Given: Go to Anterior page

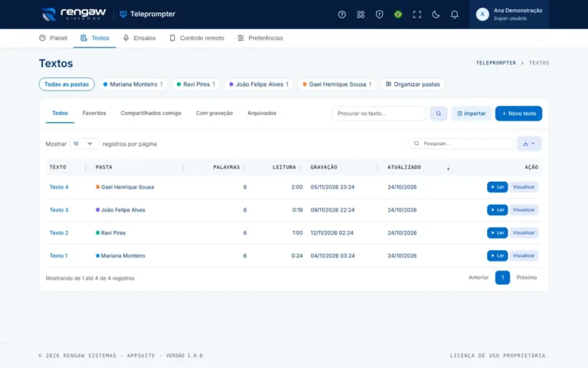Looking at the screenshot, I should pyautogui.click(x=479, y=278).
